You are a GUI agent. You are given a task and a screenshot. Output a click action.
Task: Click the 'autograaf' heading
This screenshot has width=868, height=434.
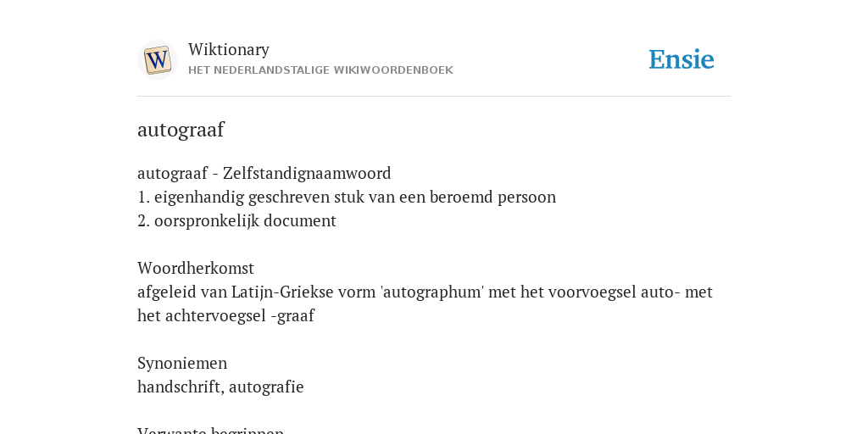[181, 130]
